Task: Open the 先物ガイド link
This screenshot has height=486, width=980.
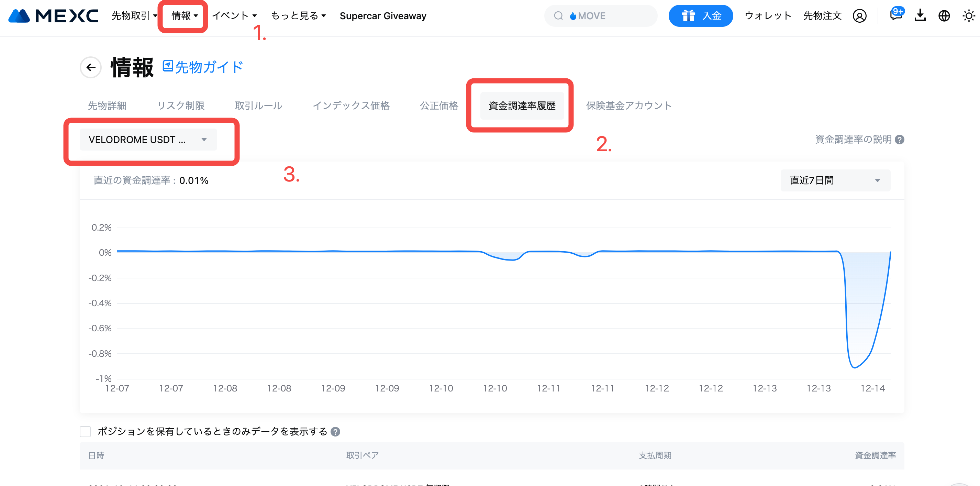Action: [x=203, y=67]
